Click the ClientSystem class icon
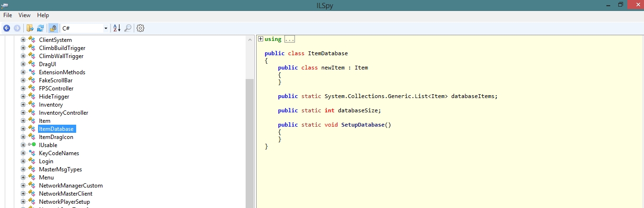 [32, 40]
